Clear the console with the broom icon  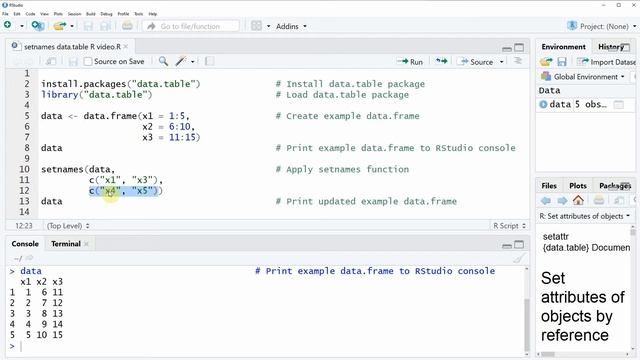[x=519, y=258]
